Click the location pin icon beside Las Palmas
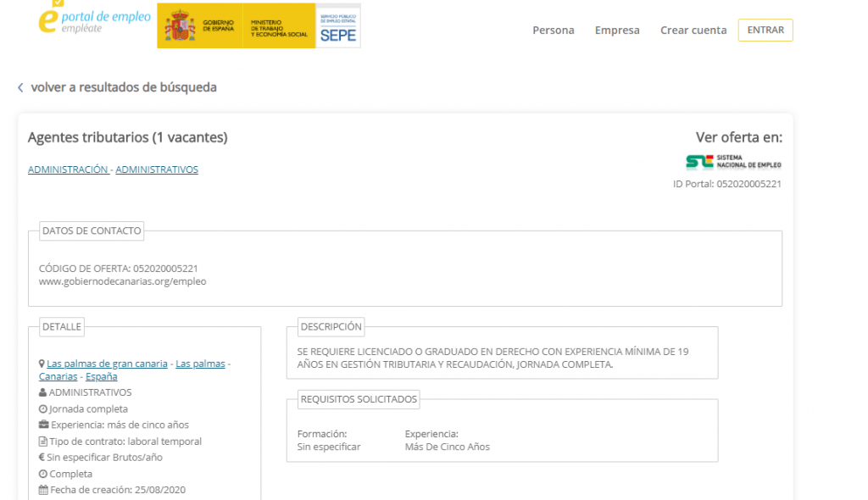 click(x=42, y=363)
